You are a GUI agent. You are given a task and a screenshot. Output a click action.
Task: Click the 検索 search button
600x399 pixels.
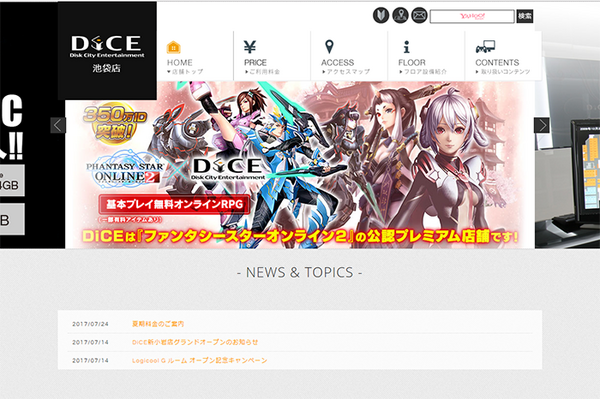(x=525, y=16)
